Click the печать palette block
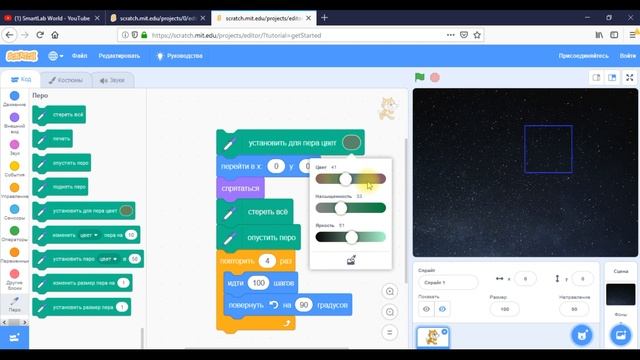Screen dimensions: 640x360 click(52, 139)
